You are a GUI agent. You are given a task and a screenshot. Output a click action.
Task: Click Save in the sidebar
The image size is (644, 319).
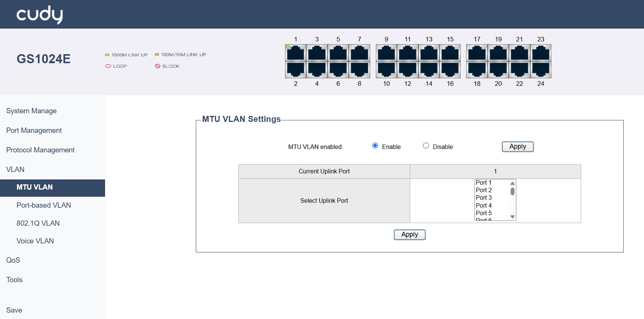pos(14,310)
